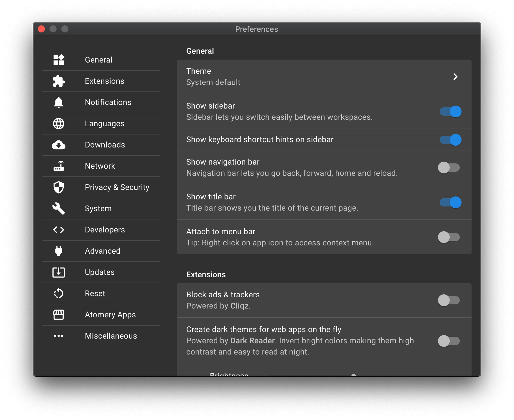The height and width of the screenshot is (420, 514).
Task: Open System preferences label
Action: pos(98,209)
